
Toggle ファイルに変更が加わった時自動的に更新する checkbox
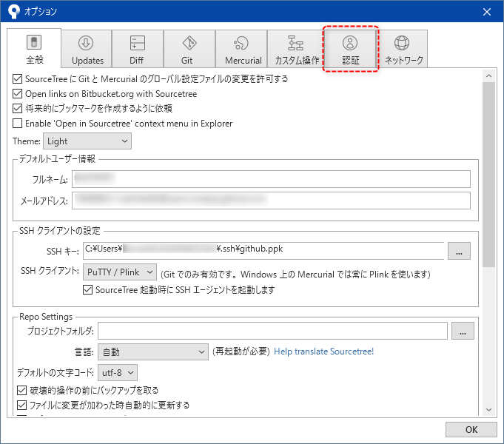coord(21,405)
